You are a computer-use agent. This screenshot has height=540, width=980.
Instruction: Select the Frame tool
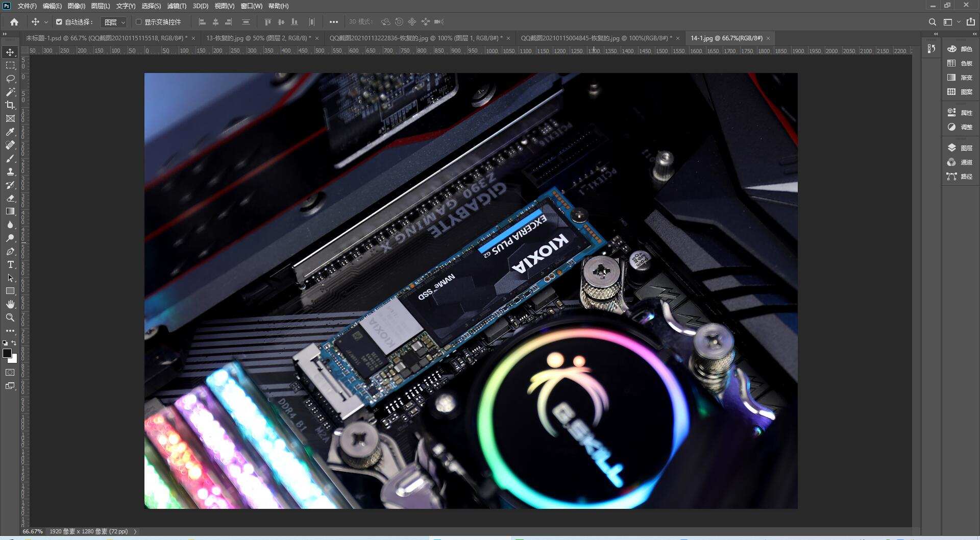(x=10, y=118)
